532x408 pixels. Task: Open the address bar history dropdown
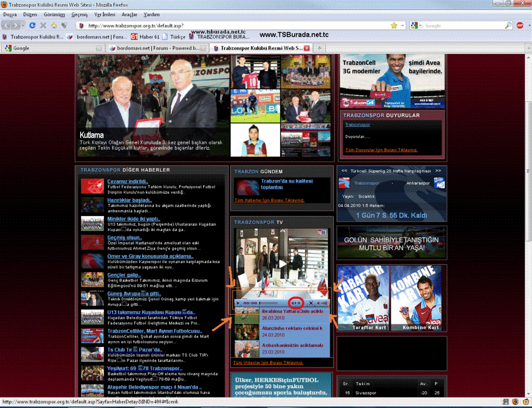[403, 25]
